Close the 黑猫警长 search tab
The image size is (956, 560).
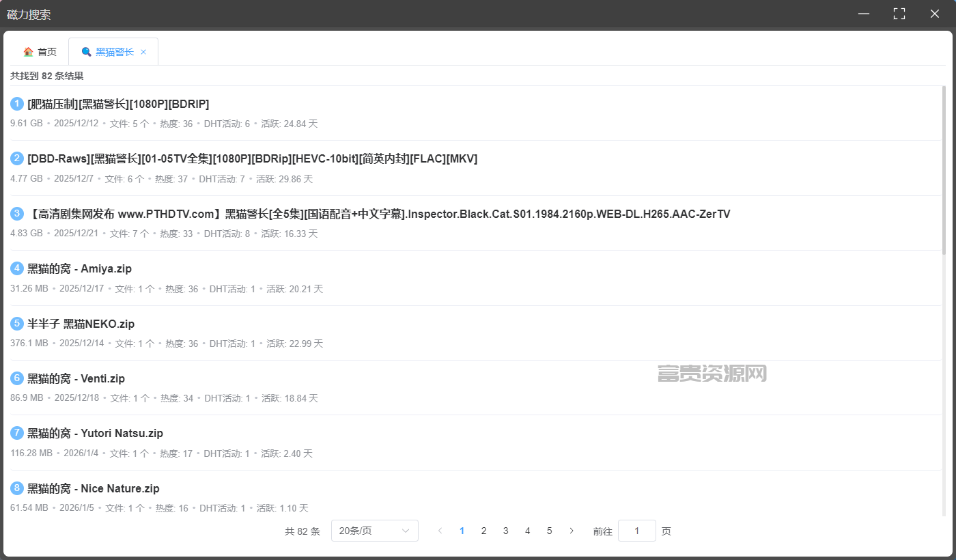click(x=143, y=52)
